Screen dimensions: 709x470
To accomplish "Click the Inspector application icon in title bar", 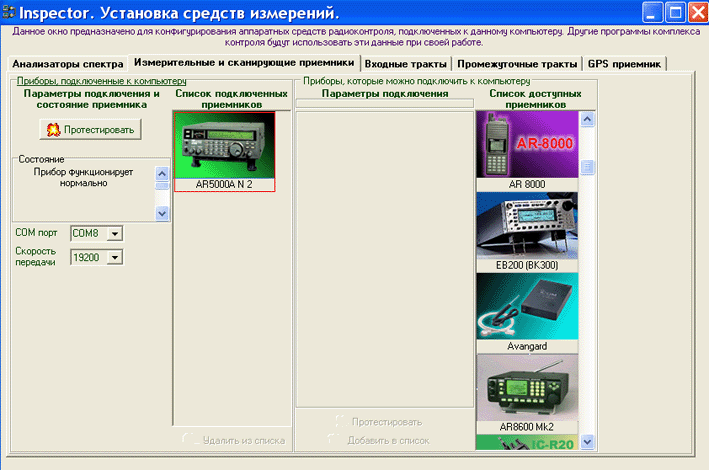I will (8, 12).
